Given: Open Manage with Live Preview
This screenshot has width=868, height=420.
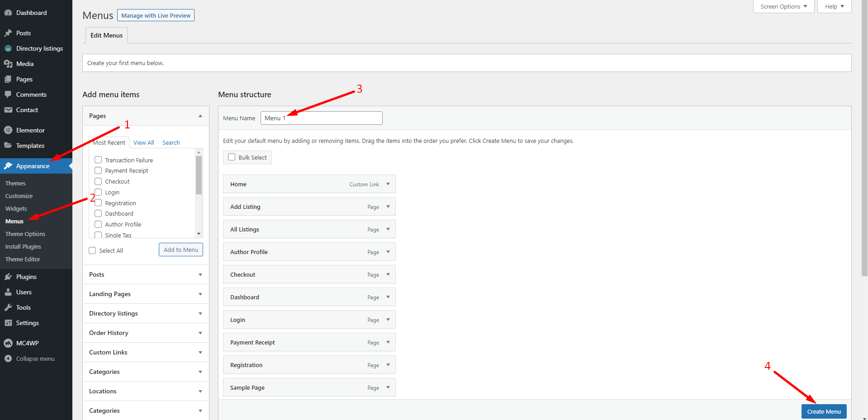Looking at the screenshot, I should point(156,15).
